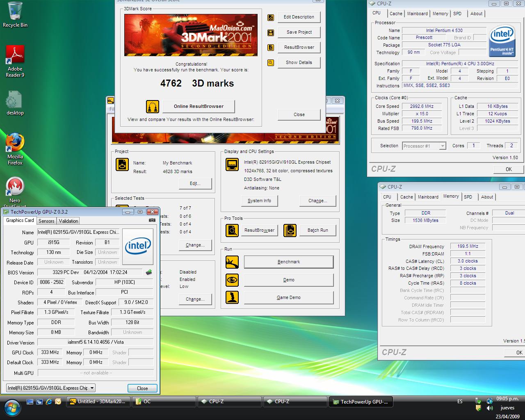This screenshot has height=420, width=525.
Task: Click the Batch Run icon
Action: (290, 231)
